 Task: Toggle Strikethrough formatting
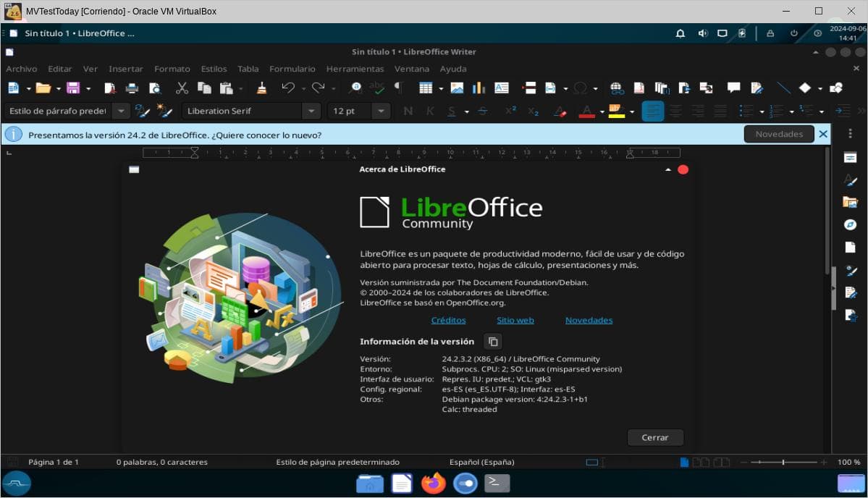point(483,111)
